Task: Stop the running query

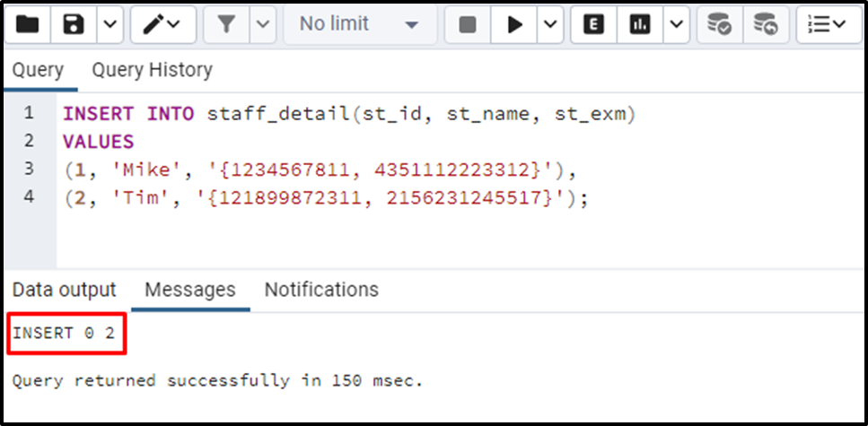Action: [468, 24]
